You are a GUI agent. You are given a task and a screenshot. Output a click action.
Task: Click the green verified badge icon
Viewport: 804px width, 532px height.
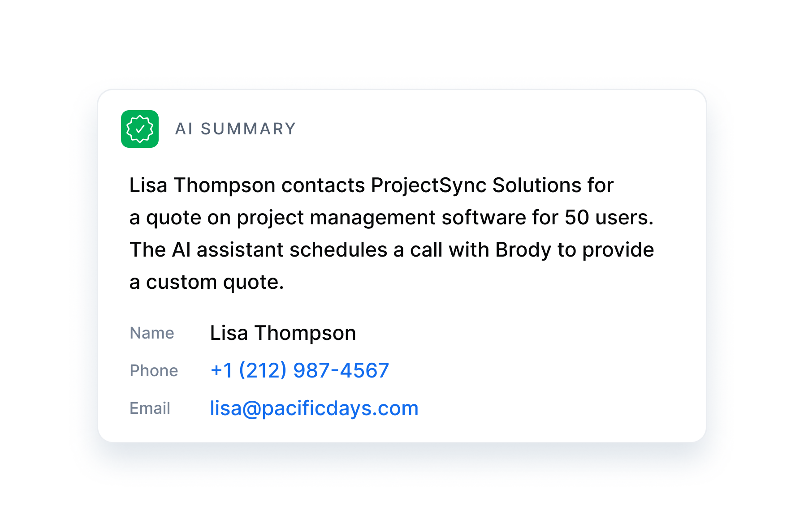tap(140, 129)
